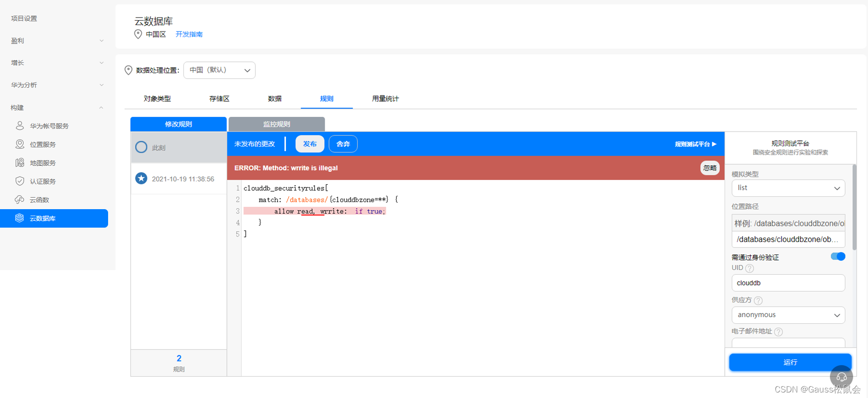Click the 发布 publish button
Screen dimensions: 868x398
coord(310,144)
